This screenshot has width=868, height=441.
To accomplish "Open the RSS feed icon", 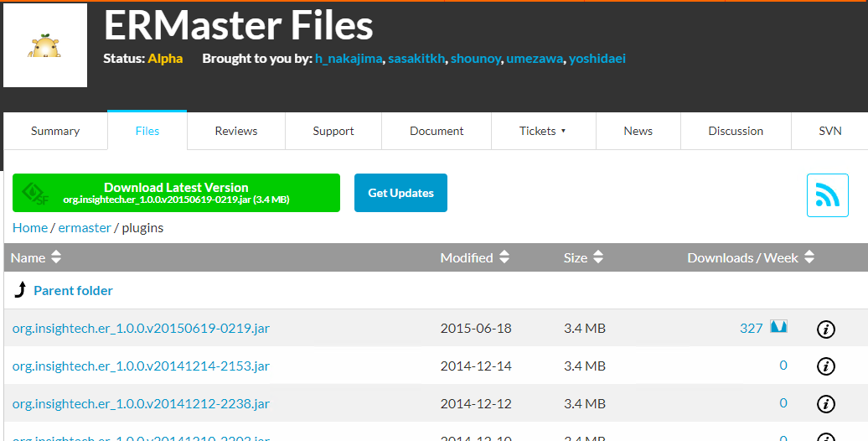I will 827,195.
